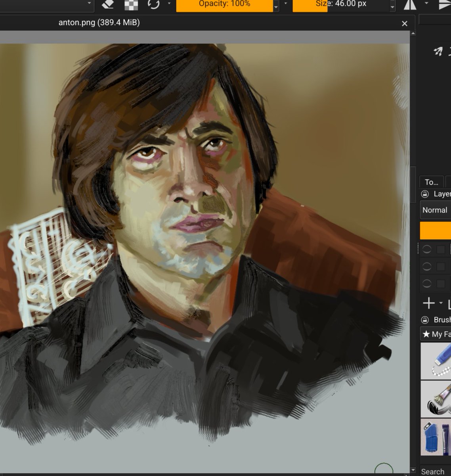
Task: Click the orange layer opacity slider
Action: pyautogui.click(x=435, y=231)
